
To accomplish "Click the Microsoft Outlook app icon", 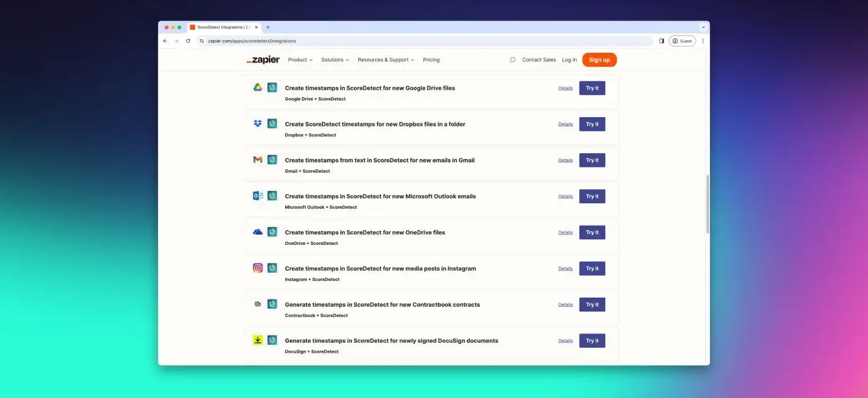I will tap(258, 196).
